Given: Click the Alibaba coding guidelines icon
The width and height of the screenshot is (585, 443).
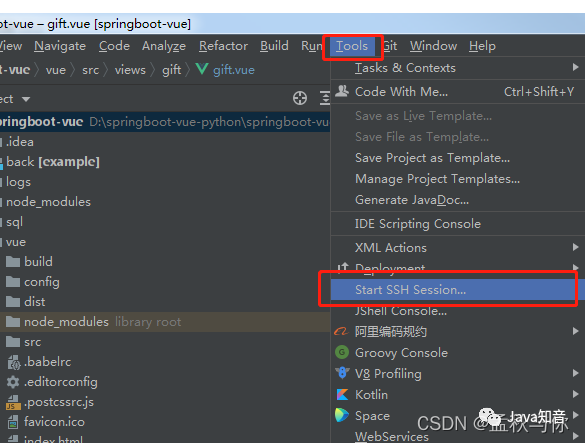Looking at the screenshot, I should click(341, 331).
